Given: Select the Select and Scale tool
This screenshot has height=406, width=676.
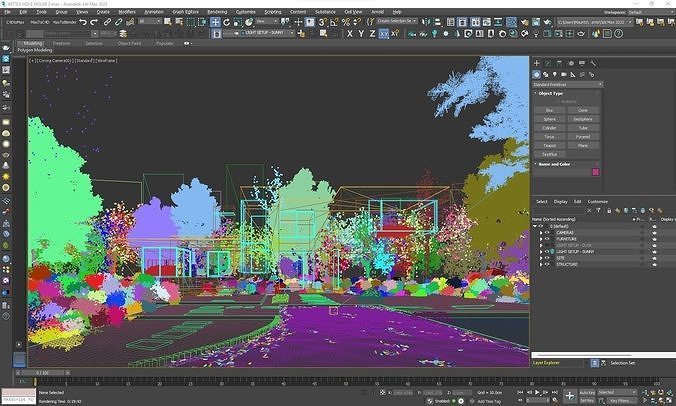Looking at the screenshot, I should (238, 22).
